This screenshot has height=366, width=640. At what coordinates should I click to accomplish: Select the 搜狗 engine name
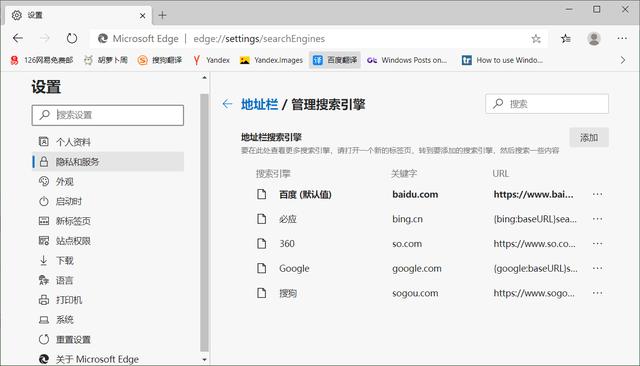point(288,293)
